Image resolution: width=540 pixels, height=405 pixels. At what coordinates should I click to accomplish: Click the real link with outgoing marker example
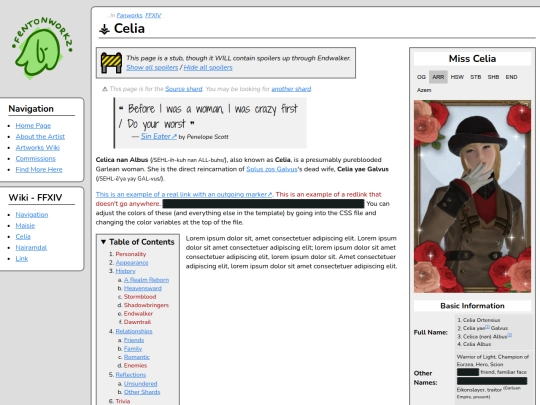[184, 194]
